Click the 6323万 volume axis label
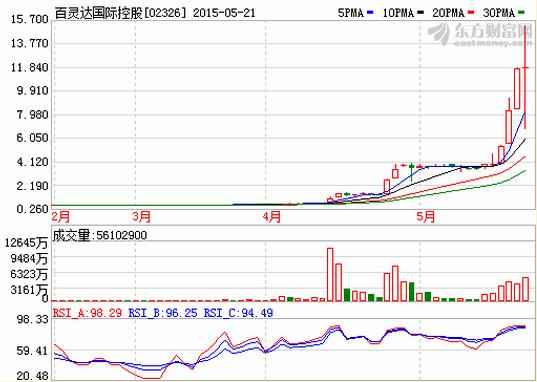This screenshot has height=382, width=537. click(29, 274)
